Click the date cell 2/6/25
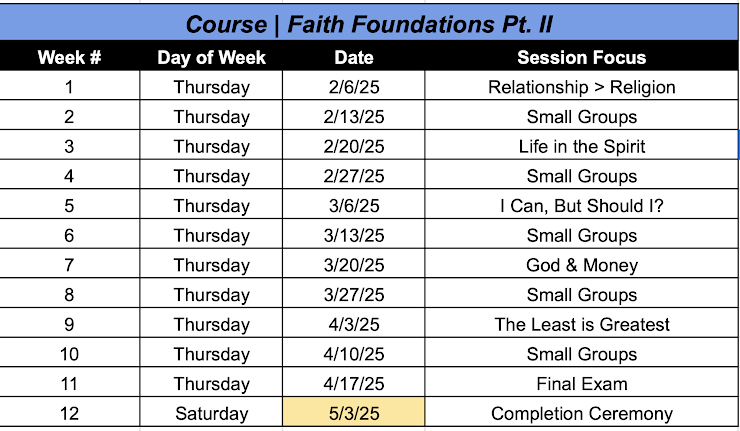 pyautogui.click(x=354, y=87)
